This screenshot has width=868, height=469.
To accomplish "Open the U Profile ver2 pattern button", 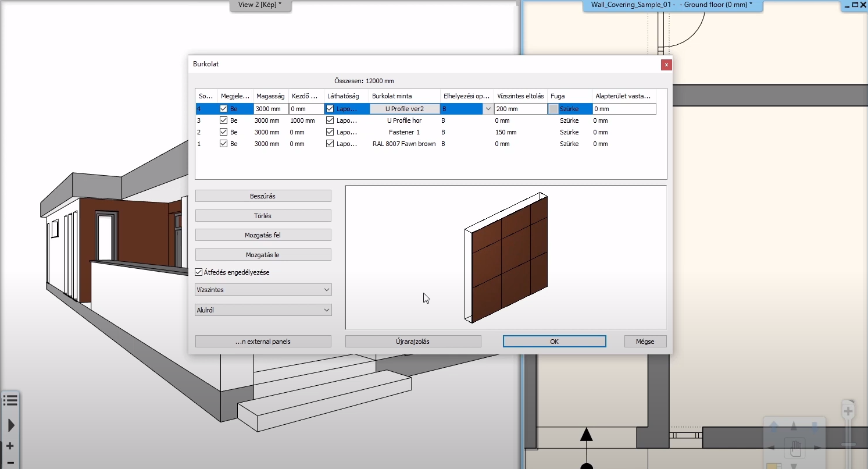I will coord(405,109).
